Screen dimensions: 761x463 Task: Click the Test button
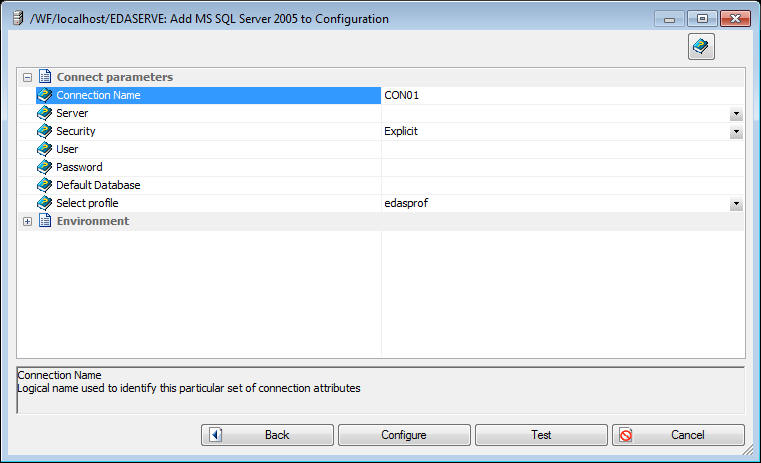pyautogui.click(x=541, y=435)
